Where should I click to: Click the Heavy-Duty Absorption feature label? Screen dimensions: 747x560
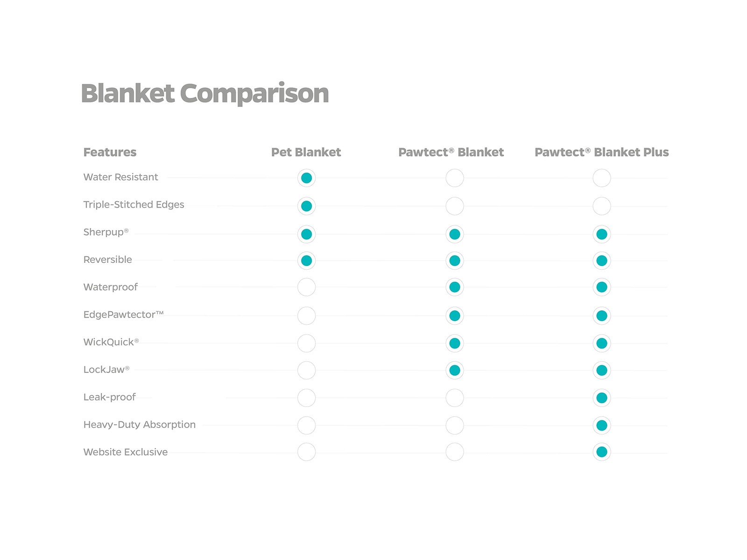139,425
